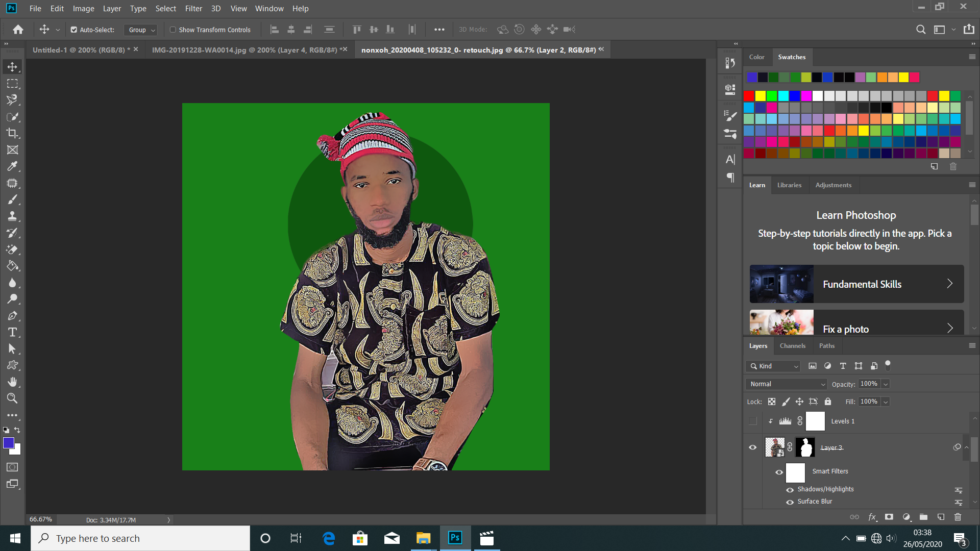Click more options ellipsis in options bar
This screenshot has height=551, width=980.
[439, 30]
